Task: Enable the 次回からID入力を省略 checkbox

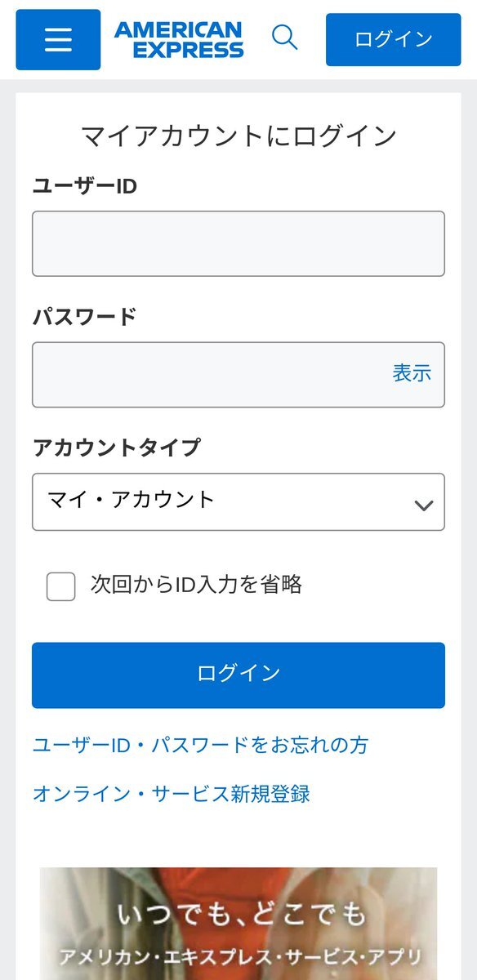Action: [60, 586]
